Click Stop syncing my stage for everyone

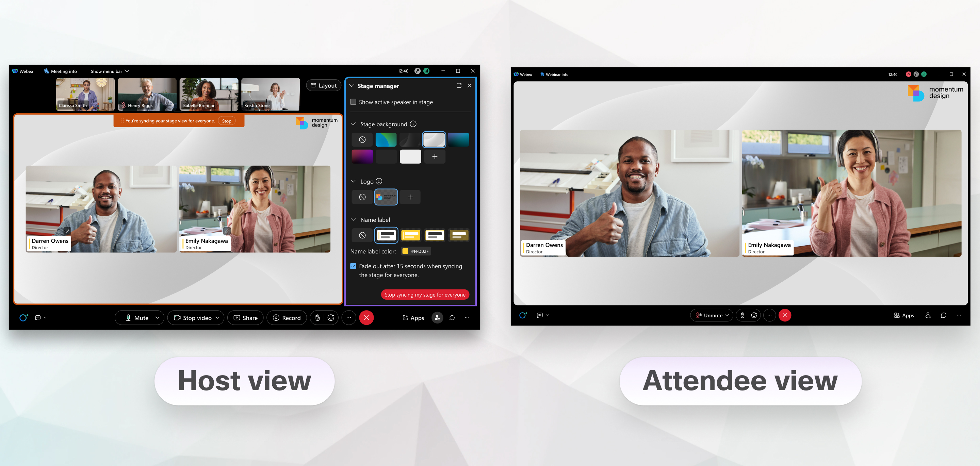click(x=424, y=294)
